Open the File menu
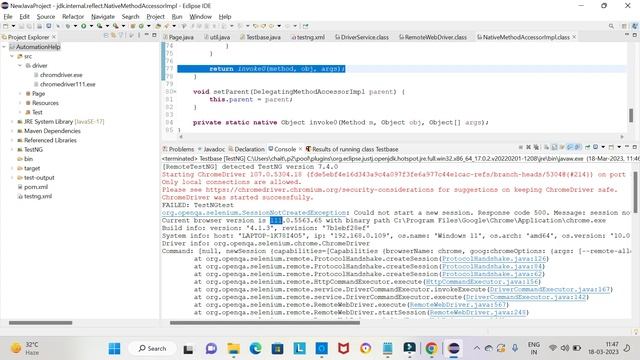 (8, 17)
